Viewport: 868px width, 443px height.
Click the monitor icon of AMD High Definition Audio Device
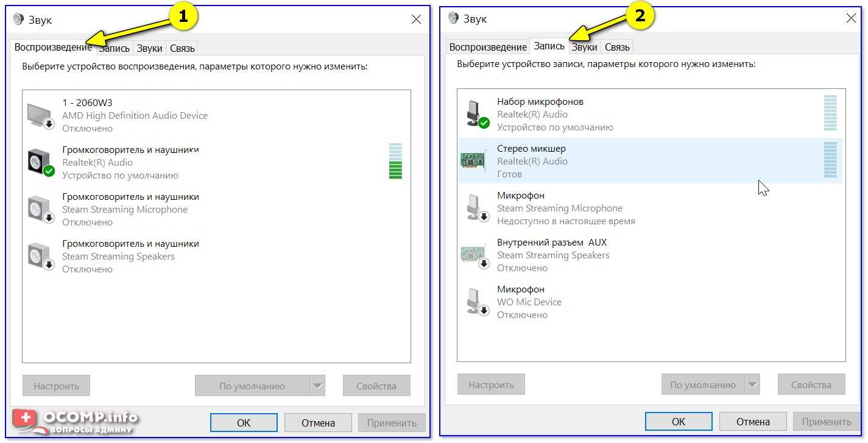40,116
